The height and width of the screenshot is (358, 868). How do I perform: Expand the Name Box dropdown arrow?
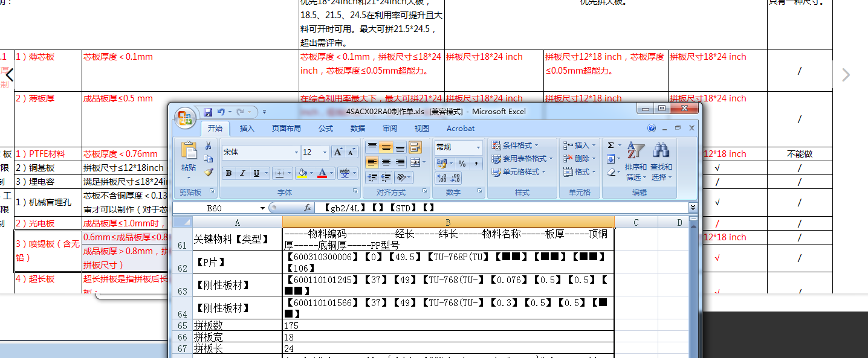click(x=262, y=208)
